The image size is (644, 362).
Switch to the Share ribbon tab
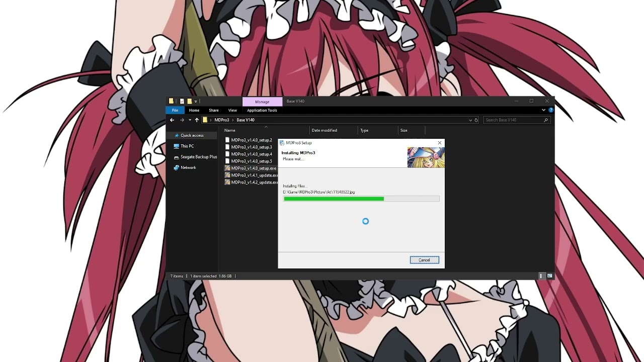tap(214, 110)
